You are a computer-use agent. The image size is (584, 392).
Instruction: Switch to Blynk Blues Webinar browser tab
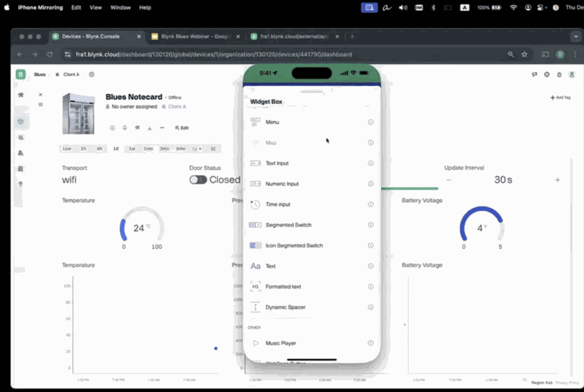195,36
